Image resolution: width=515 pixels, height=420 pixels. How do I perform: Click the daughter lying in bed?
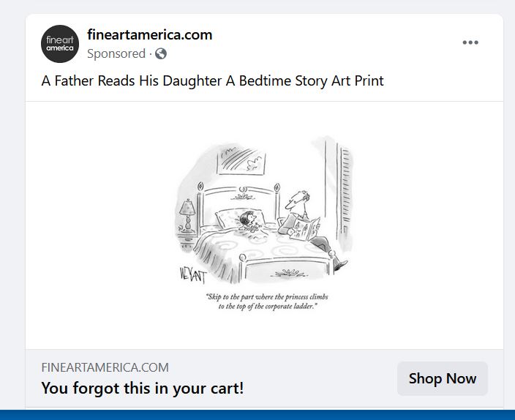(x=249, y=219)
